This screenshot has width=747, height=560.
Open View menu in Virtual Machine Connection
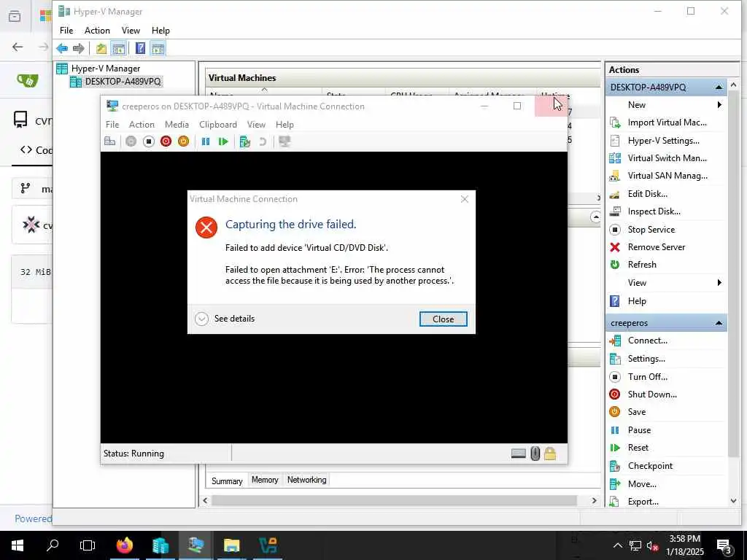point(256,124)
